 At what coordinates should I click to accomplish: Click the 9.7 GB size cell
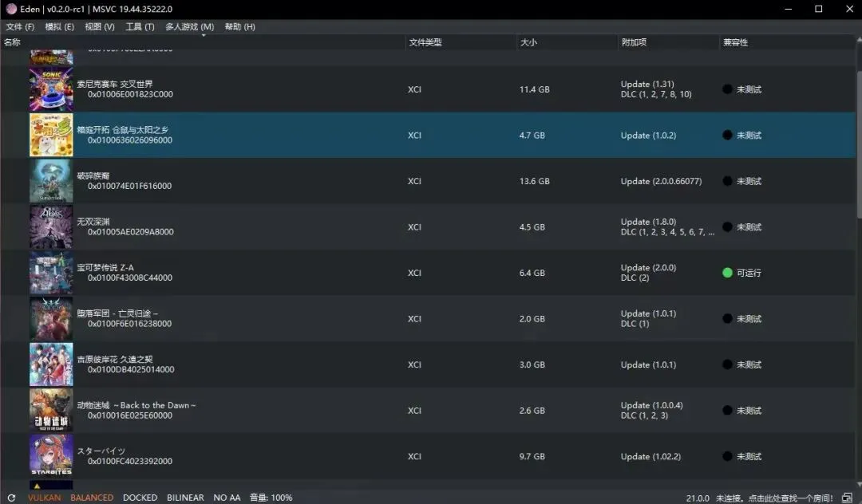532,456
